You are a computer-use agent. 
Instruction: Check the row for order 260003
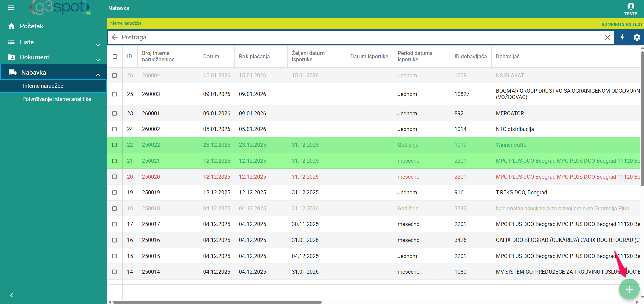(x=115, y=94)
